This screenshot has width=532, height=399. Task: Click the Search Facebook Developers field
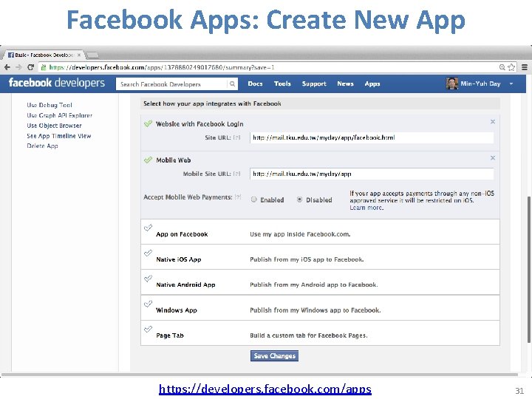171,83
